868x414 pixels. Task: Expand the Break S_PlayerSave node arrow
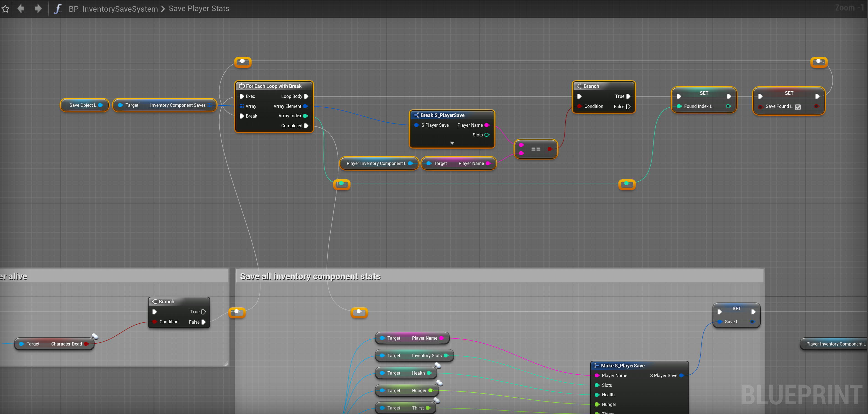[452, 143]
